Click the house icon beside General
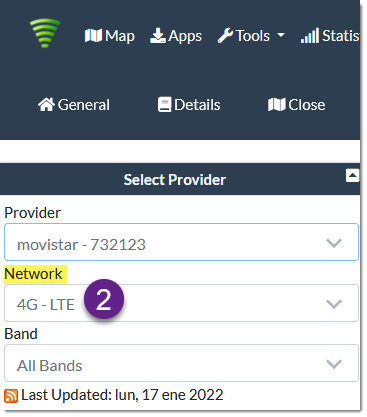This screenshot has width=367, height=417. click(46, 105)
